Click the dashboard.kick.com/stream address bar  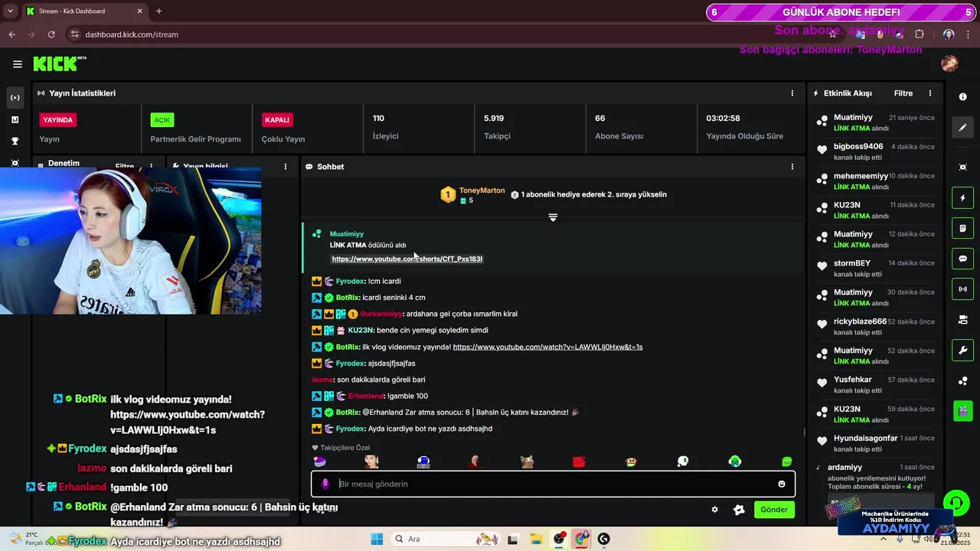coord(132,34)
